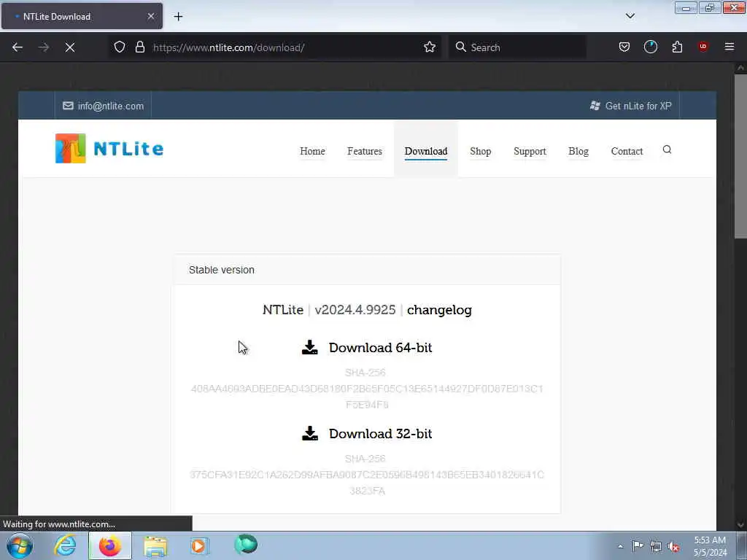Click the scrollbar down arrow
The width and height of the screenshot is (747, 560).
pos(740,524)
